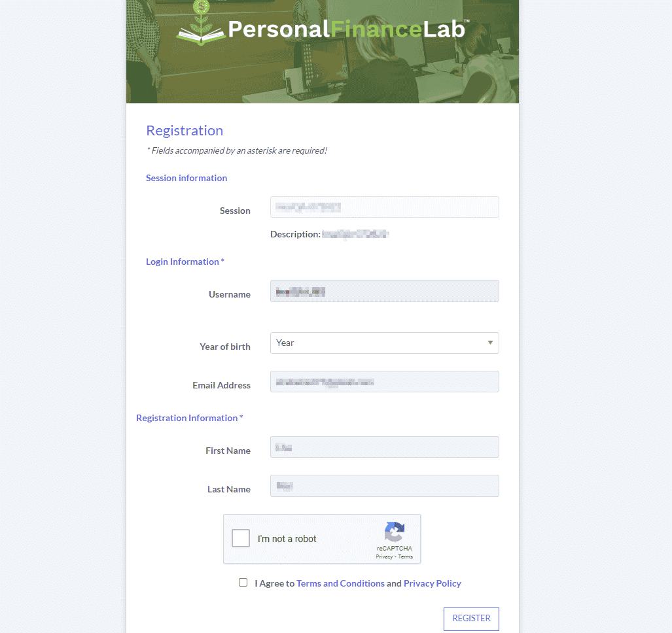672x633 pixels.
Task: Click the Email Address field
Action: click(385, 382)
